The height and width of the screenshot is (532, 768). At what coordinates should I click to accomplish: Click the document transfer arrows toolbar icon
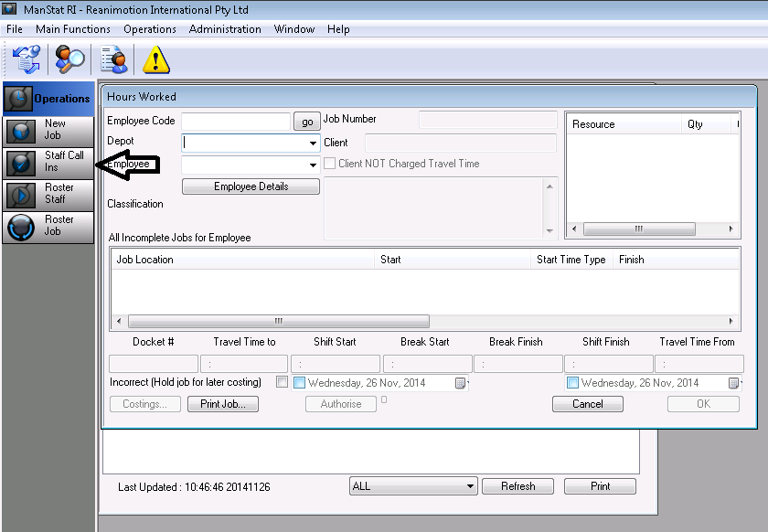point(27,59)
